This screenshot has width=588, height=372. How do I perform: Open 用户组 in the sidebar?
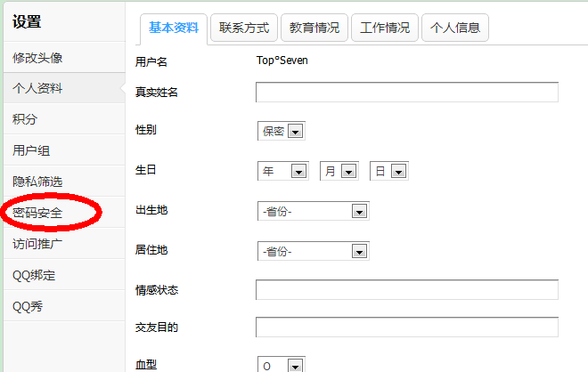(x=64, y=150)
